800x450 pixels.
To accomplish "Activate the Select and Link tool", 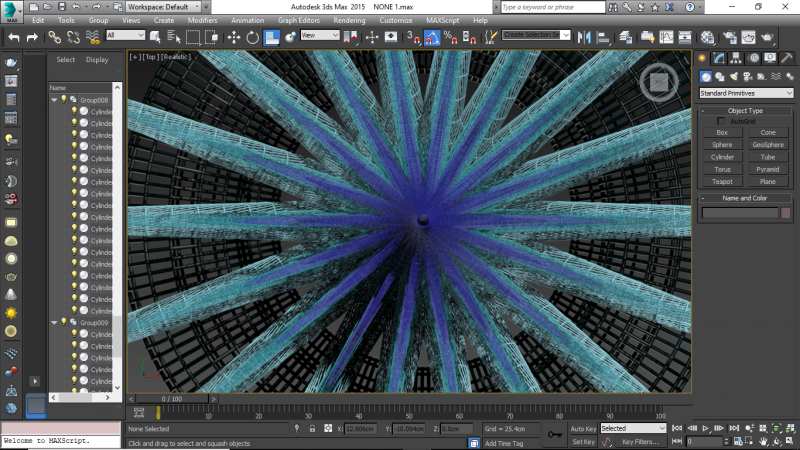I will coord(55,37).
